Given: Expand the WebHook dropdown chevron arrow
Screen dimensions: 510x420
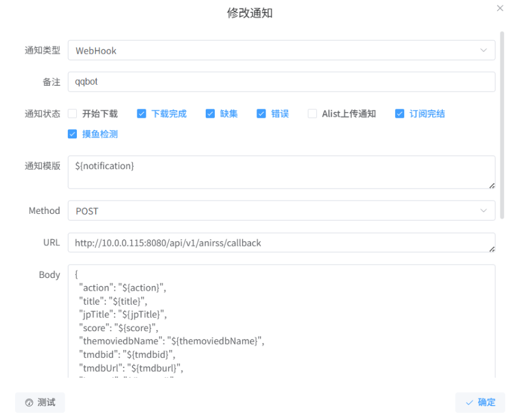Looking at the screenshot, I should (483, 50).
